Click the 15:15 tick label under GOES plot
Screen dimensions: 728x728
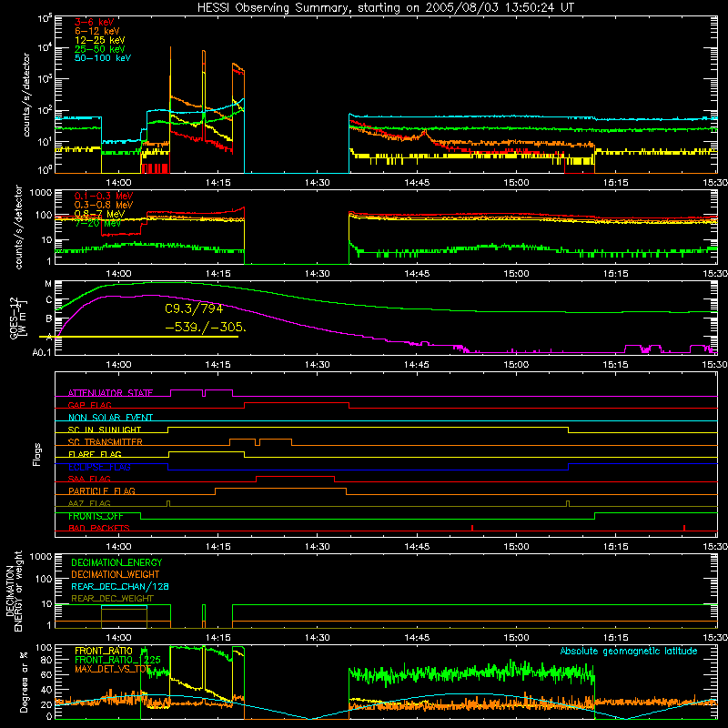point(616,365)
